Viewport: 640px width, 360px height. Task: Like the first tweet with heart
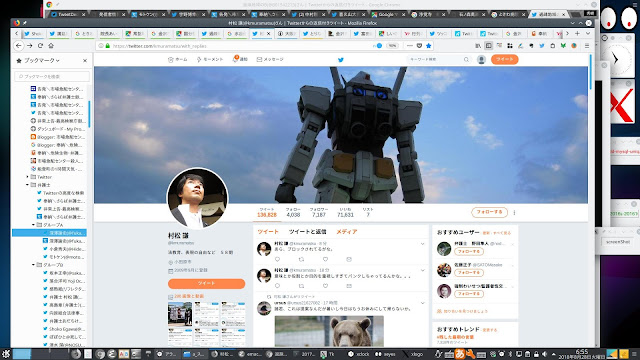[x=325, y=259]
